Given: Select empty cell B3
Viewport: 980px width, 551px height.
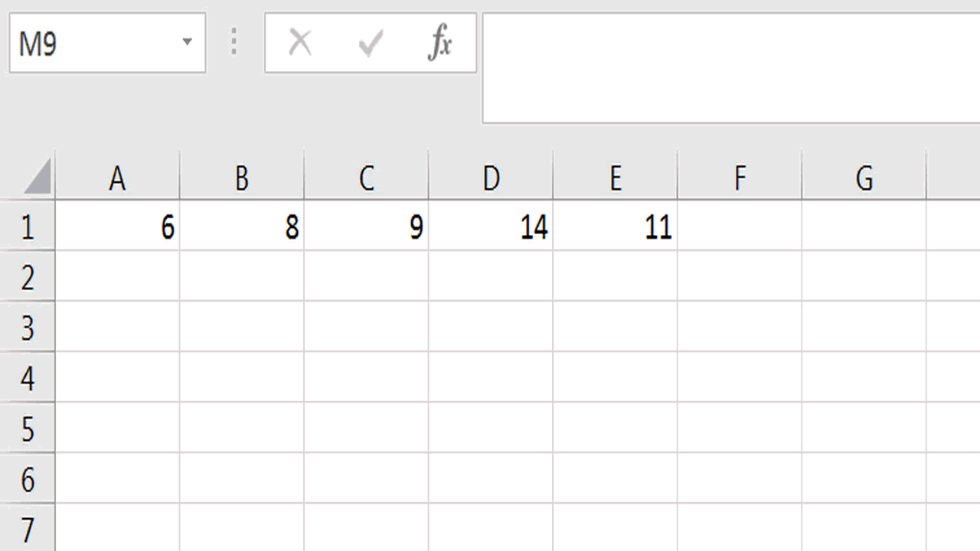Looking at the screenshot, I should click(241, 327).
